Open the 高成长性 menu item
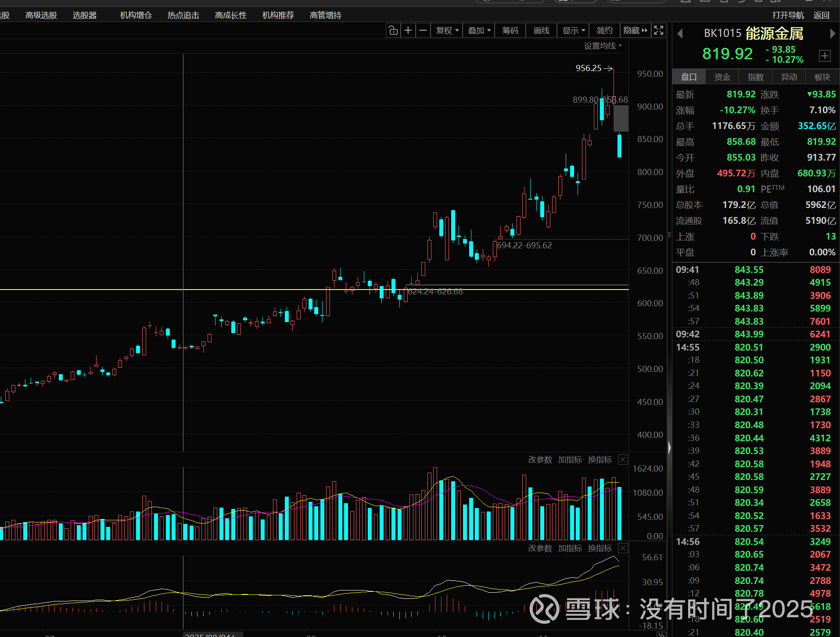This screenshot has width=840, height=637. [231, 15]
